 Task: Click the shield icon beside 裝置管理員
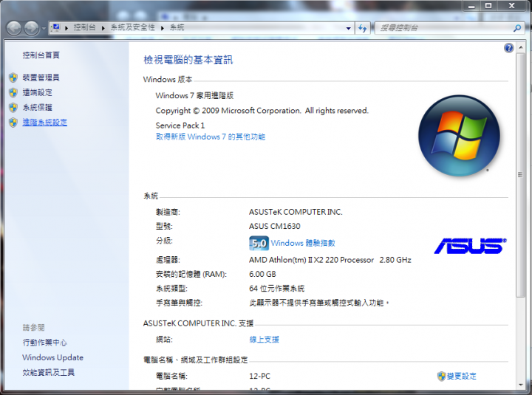click(13, 78)
